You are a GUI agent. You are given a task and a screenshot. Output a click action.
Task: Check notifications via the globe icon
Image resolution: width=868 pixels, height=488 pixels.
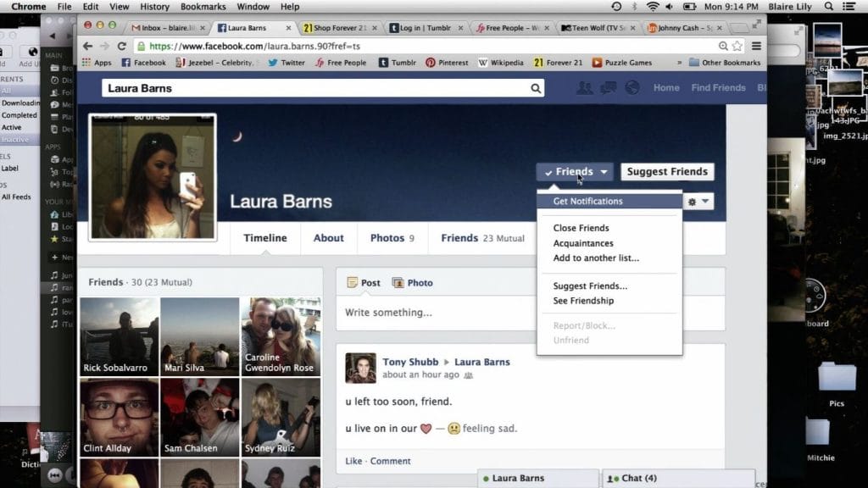(631, 87)
